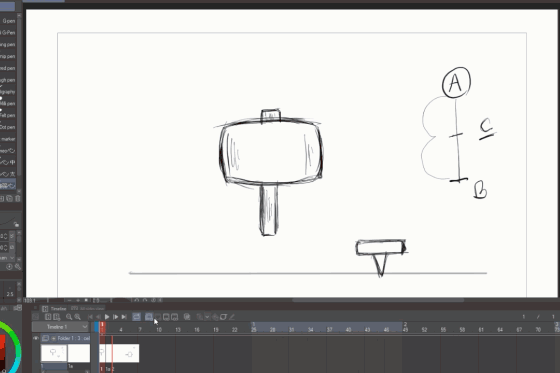This screenshot has height=373, width=560.
Task: Click the wrench sub tool detail icon
Action: click(x=18, y=267)
